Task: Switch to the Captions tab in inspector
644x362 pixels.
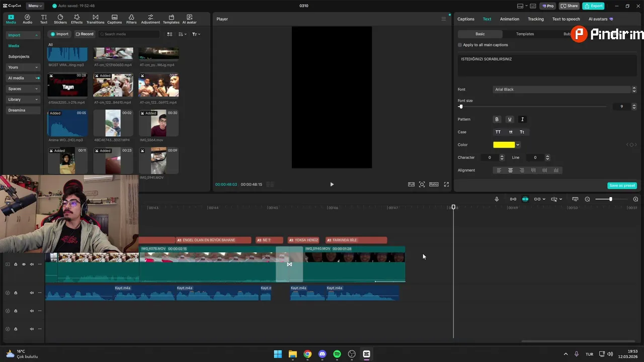Action: tap(465, 19)
